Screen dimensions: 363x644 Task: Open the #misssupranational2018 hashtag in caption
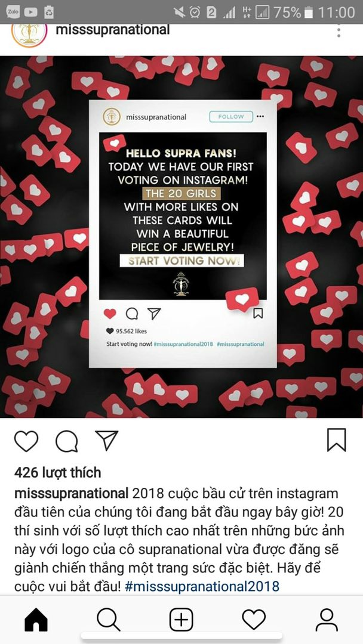coord(202,586)
